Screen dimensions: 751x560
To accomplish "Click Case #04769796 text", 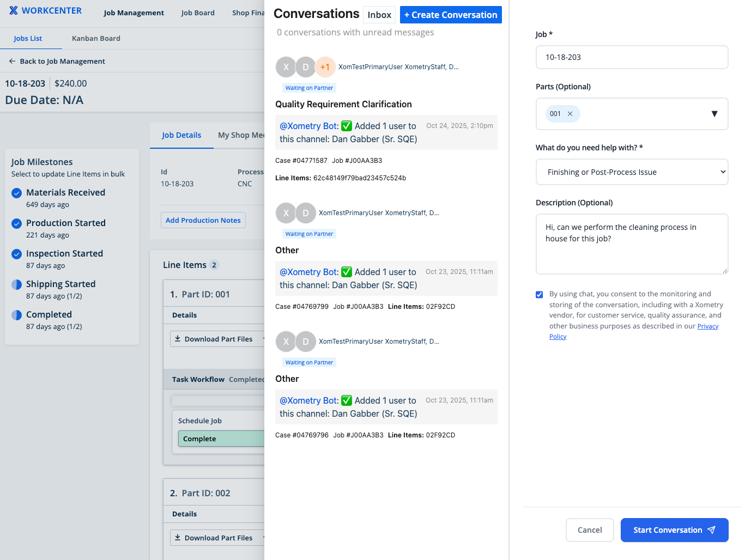I will [x=302, y=435].
